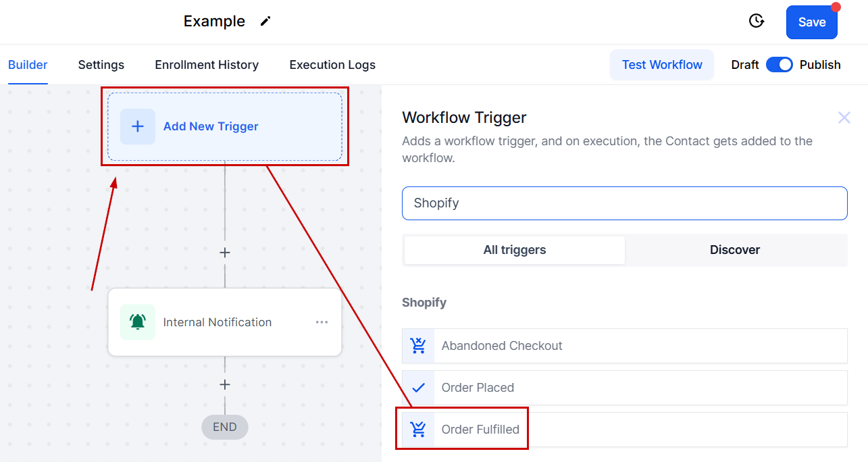868x462 pixels.
Task: Click the Order Placed checkmark icon
Action: 419,388
